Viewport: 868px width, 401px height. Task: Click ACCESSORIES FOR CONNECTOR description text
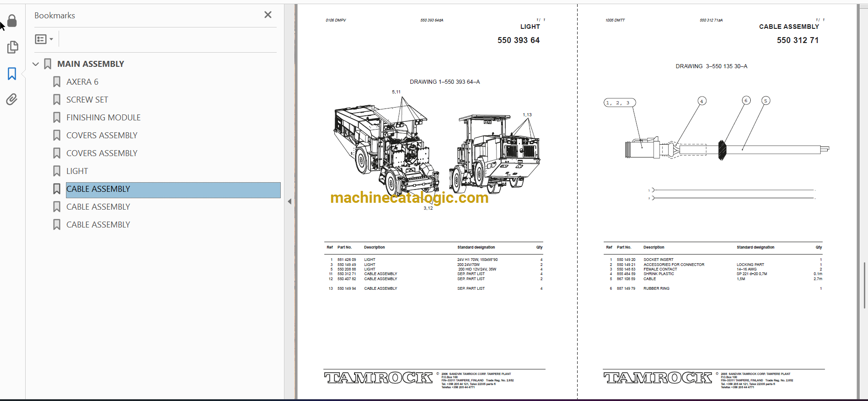click(674, 265)
